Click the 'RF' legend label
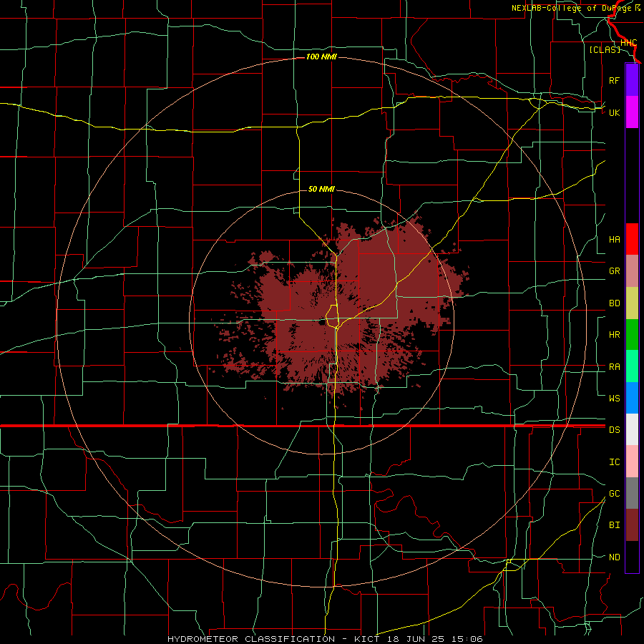This screenshot has height=644, width=644. pos(614,80)
